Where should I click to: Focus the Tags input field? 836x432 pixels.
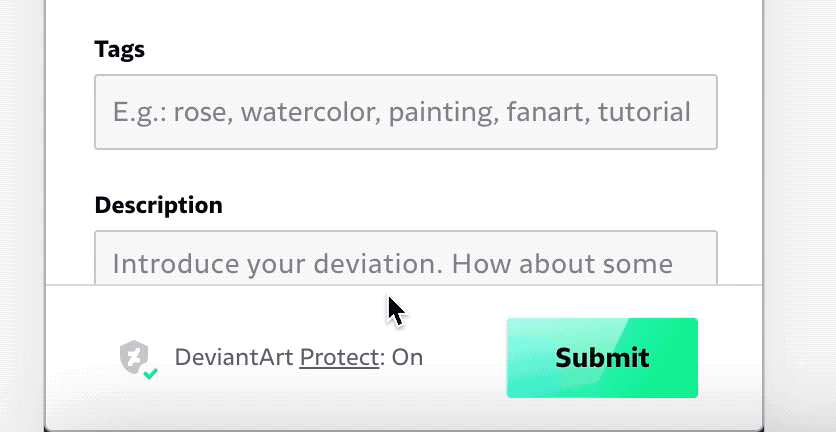point(406,112)
